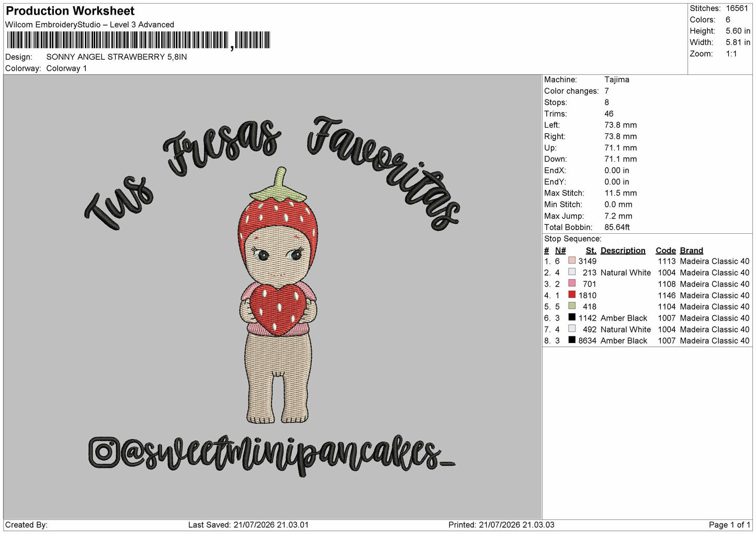The height and width of the screenshot is (534, 756).
Task: Click the green swatch for code 1104
Action: coord(572,306)
